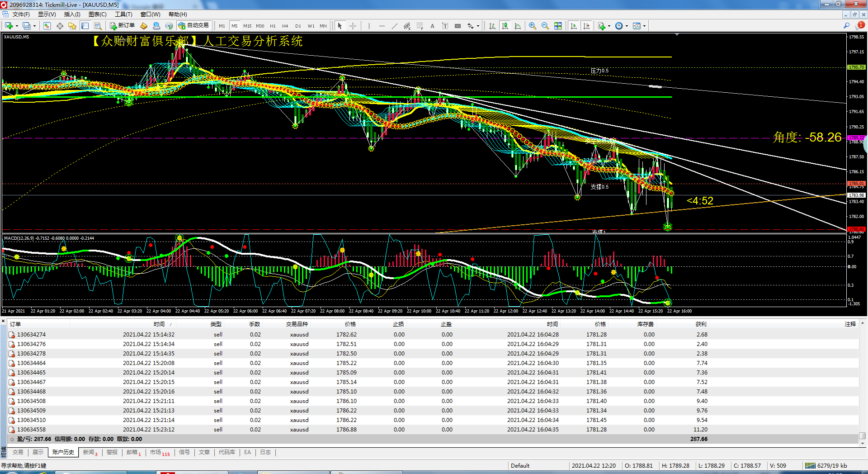Click the 时间 column header to sort

tap(159, 324)
